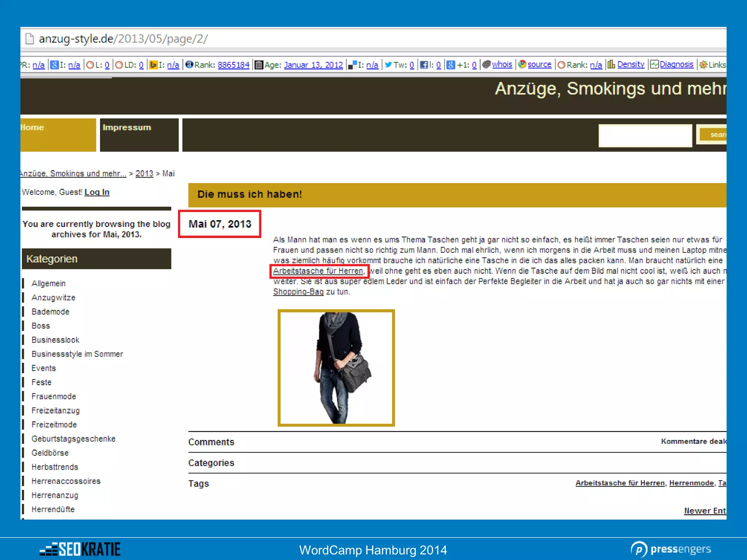This screenshot has height=560, width=747.
Task: Select the Businesslook category
Action: [55, 340]
